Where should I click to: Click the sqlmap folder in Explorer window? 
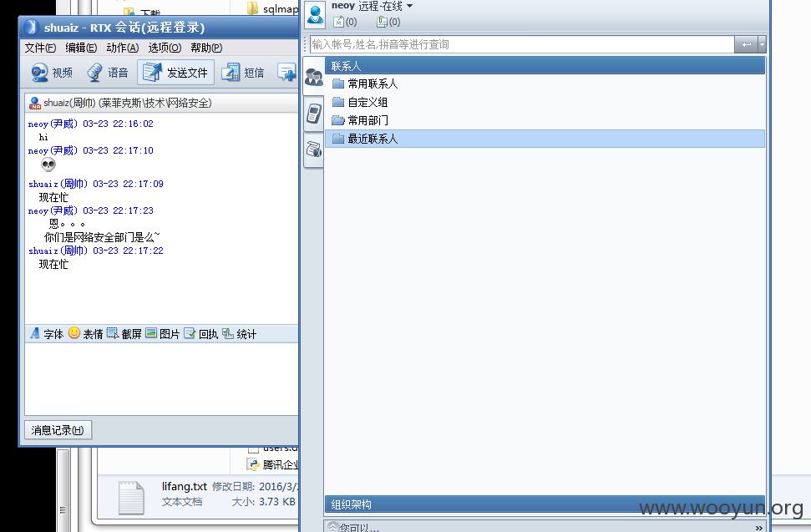click(272, 8)
